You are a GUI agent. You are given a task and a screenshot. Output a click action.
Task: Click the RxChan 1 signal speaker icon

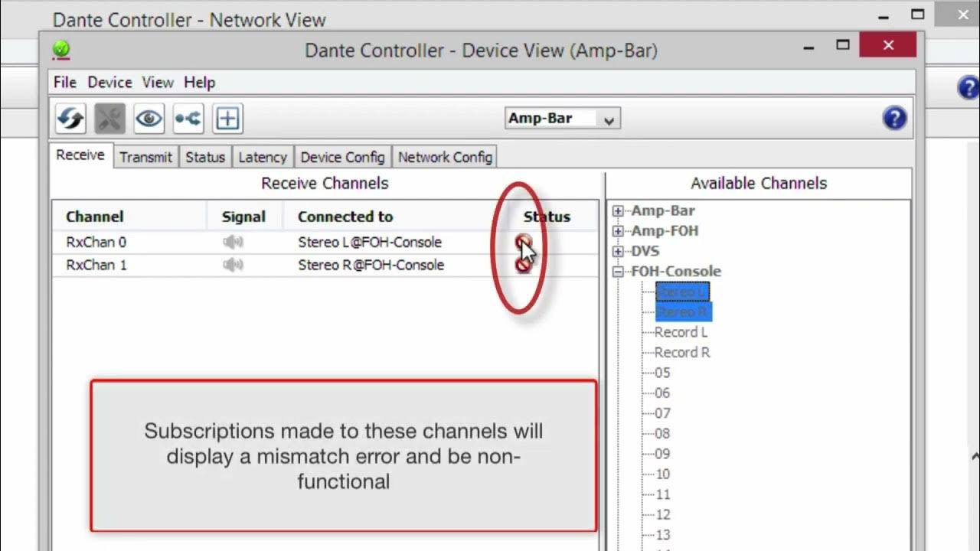point(233,265)
